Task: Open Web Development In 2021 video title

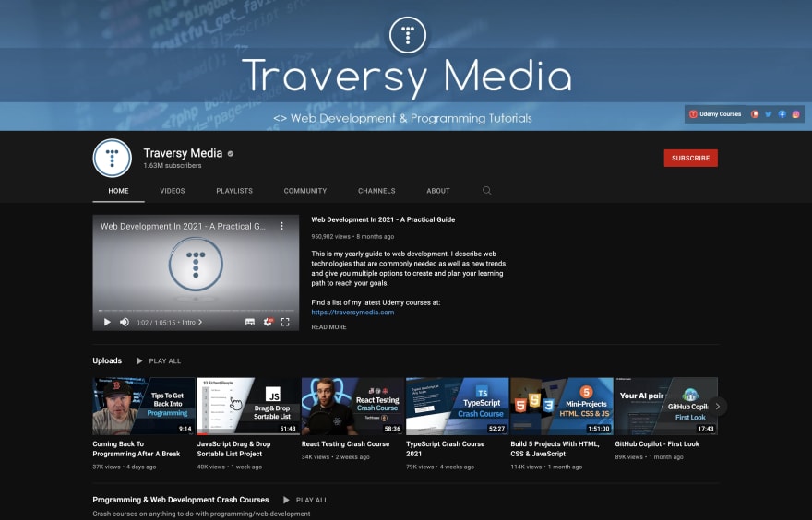Action: tap(383, 219)
